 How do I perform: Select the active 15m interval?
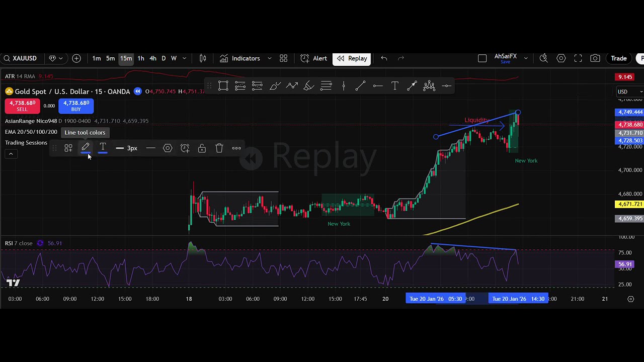126,58
